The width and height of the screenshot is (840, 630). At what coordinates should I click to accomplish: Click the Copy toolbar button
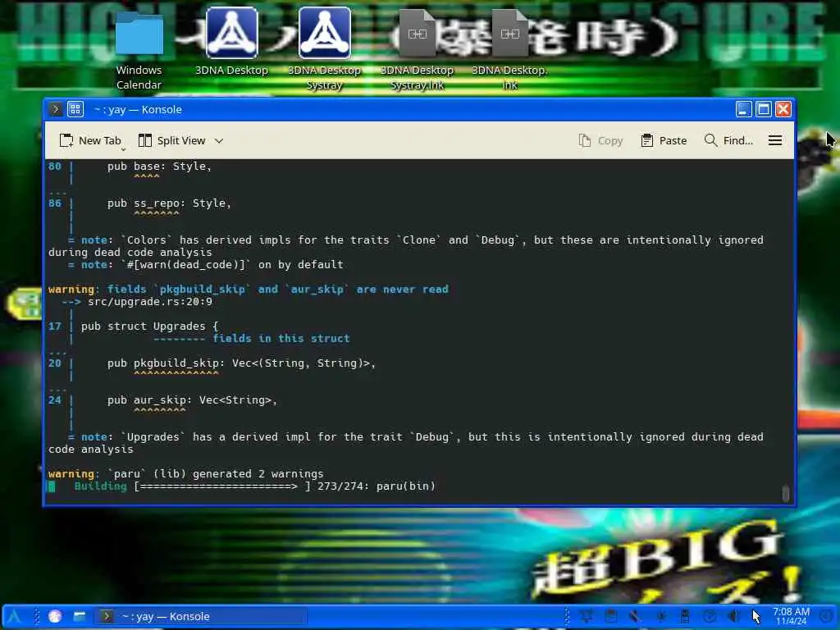click(x=600, y=140)
